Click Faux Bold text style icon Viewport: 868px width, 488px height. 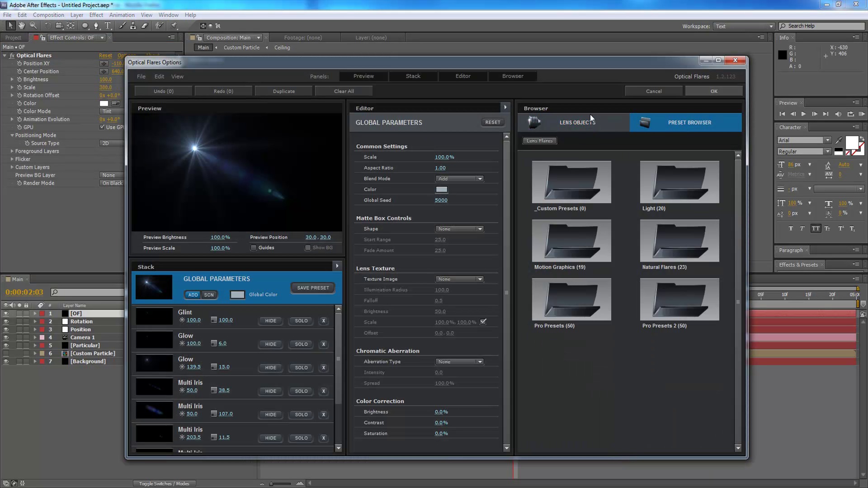tap(791, 229)
